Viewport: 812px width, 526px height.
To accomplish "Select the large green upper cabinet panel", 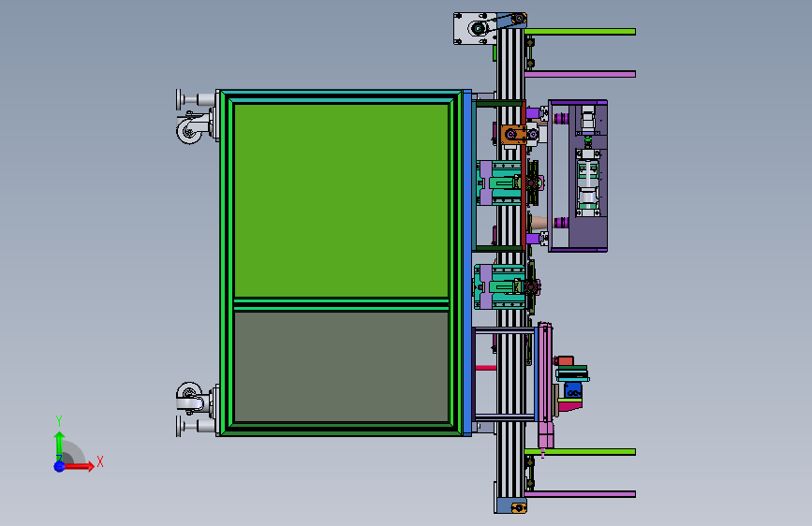I will point(341,201).
